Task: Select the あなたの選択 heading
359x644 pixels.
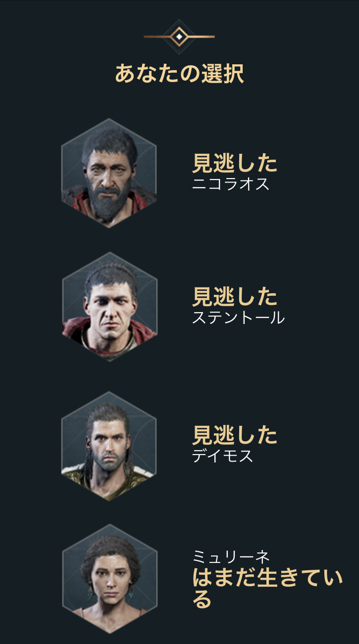Action: 179,73
